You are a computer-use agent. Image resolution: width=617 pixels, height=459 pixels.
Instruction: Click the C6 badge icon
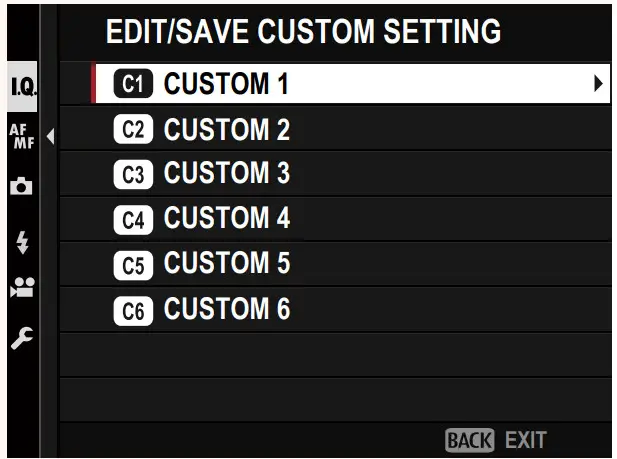pos(134,311)
